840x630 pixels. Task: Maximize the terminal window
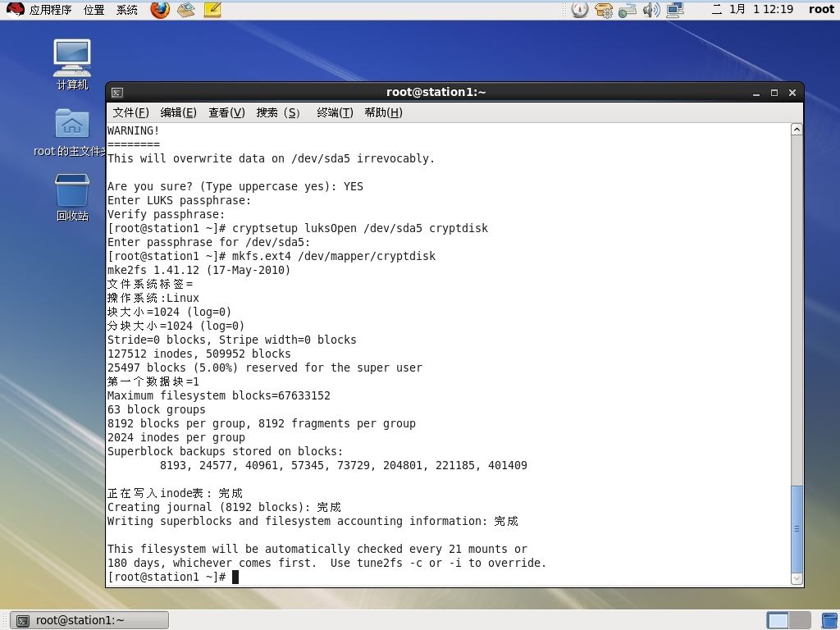click(774, 94)
